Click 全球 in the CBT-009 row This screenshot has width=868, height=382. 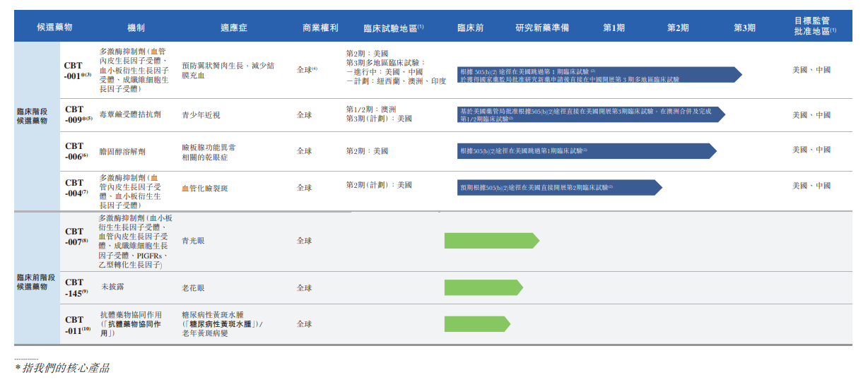point(304,115)
